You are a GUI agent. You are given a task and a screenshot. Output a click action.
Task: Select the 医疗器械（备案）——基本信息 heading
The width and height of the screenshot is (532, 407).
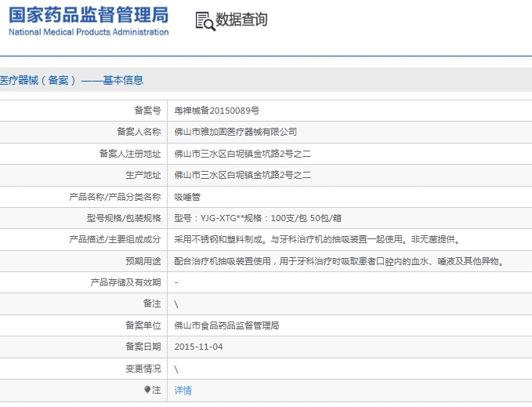click(71, 80)
